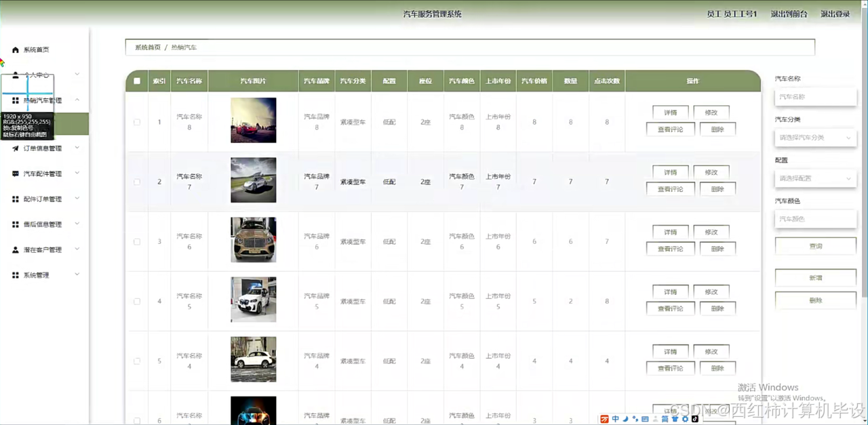
Task: Click 查看评论 for row 汽车名称4
Action: [x=671, y=368]
